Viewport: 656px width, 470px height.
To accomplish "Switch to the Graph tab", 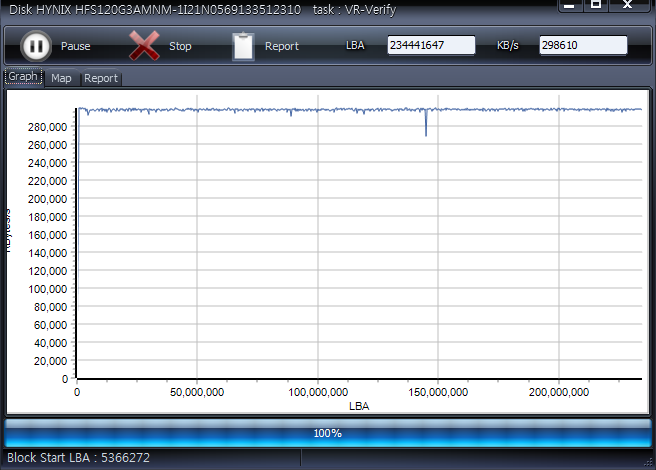I will [x=23, y=77].
